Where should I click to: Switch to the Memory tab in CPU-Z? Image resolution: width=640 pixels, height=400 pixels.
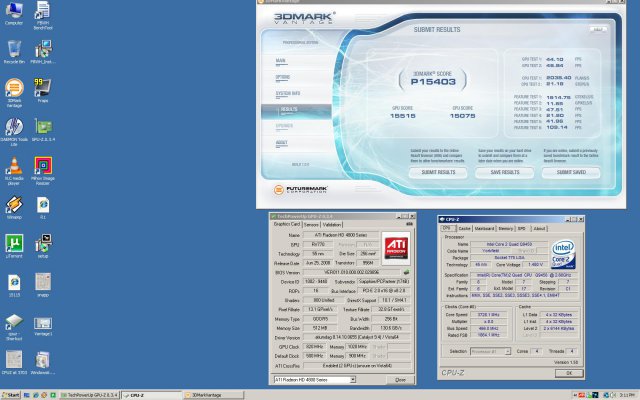point(505,229)
